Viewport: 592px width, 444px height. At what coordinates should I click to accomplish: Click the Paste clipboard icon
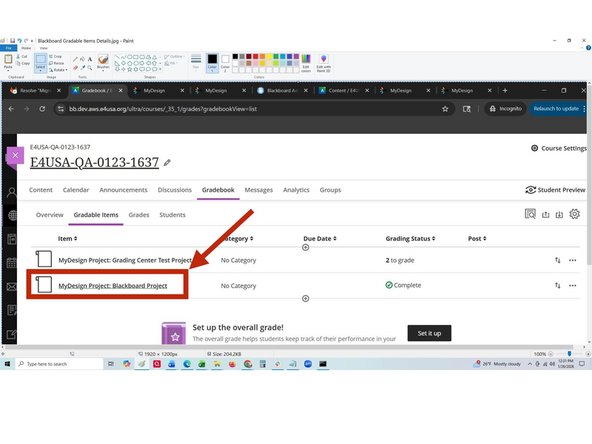tap(8, 60)
